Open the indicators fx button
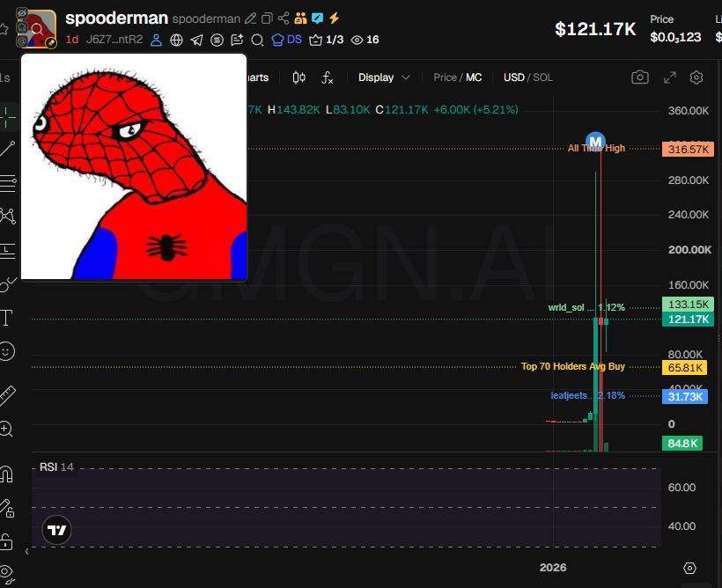 click(x=327, y=77)
